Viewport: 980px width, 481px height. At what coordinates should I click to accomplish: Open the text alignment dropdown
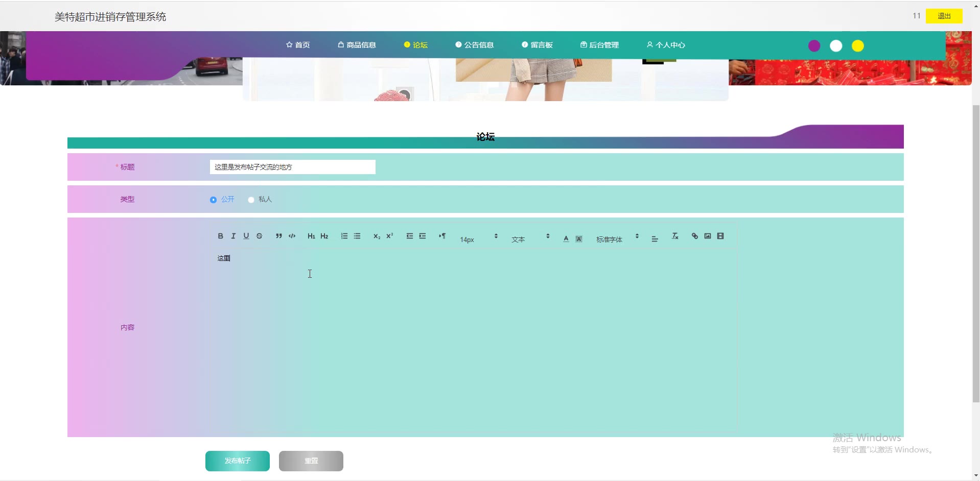655,239
